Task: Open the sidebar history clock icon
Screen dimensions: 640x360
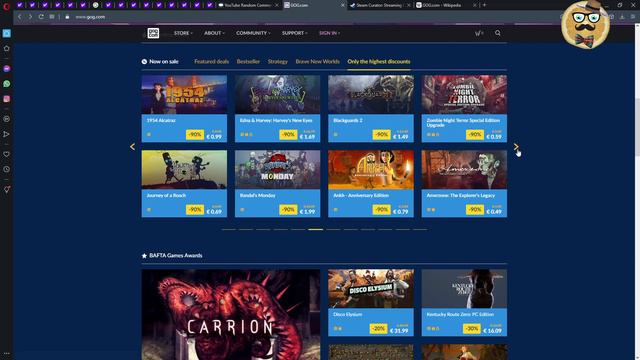Action: [7, 169]
